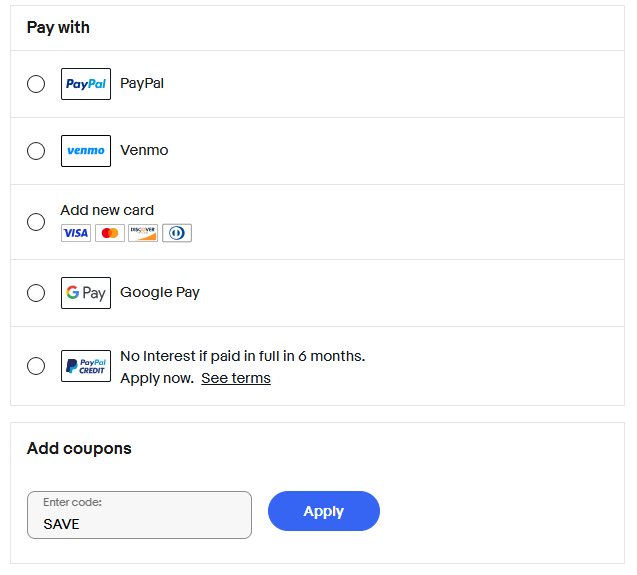Click the Pay with heading
The image size is (637, 575).
(58, 28)
